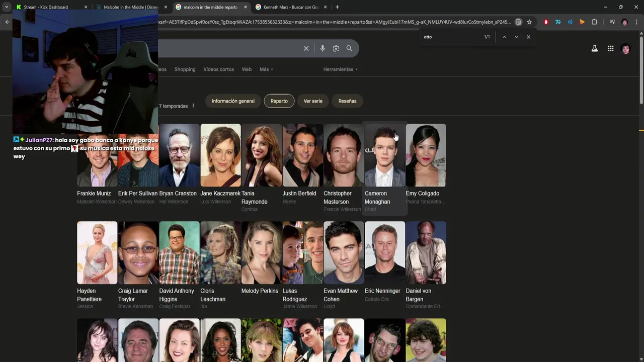Open a new browser tab

[337, 7]
